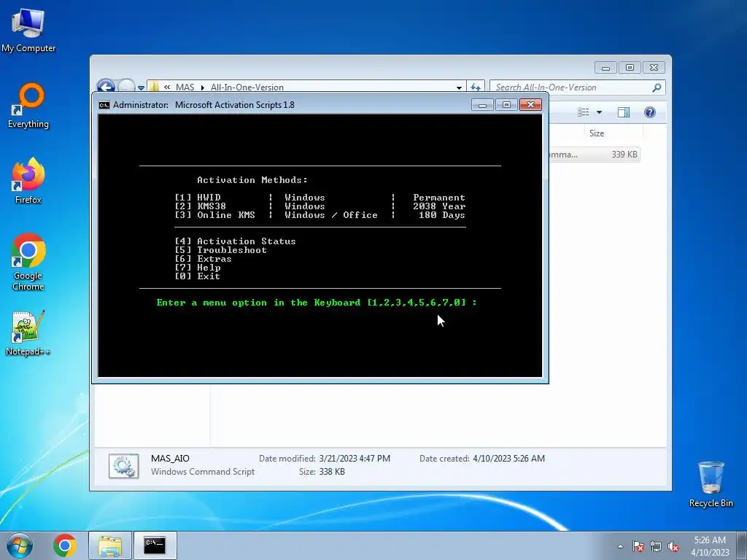Maximize the Activation Scripts window
The image size is (747, 560).
(x=506, y=105)
